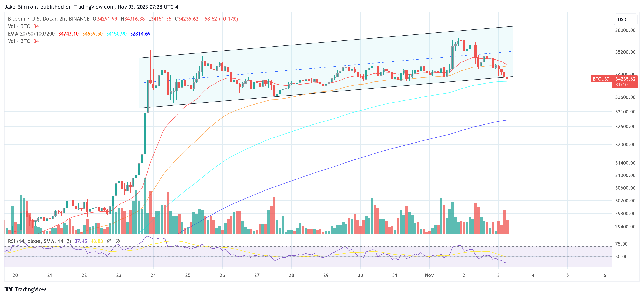Click the second ∅ symbol in RSI legend

click(x=118, y=241)
